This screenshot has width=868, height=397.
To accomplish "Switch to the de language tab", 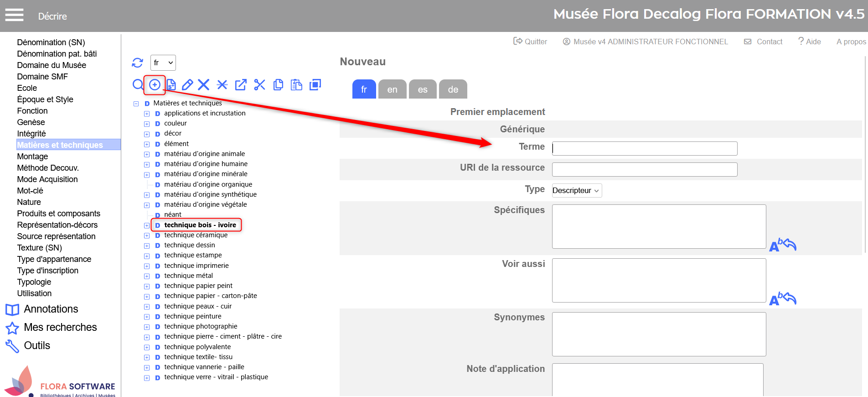I will tap(453, 89).
